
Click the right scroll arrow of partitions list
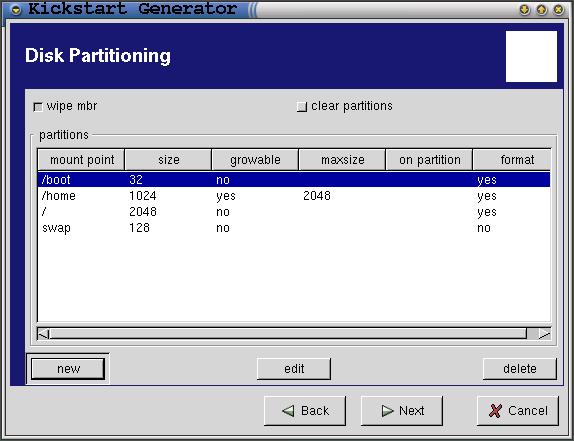click(x=544, y=334)
